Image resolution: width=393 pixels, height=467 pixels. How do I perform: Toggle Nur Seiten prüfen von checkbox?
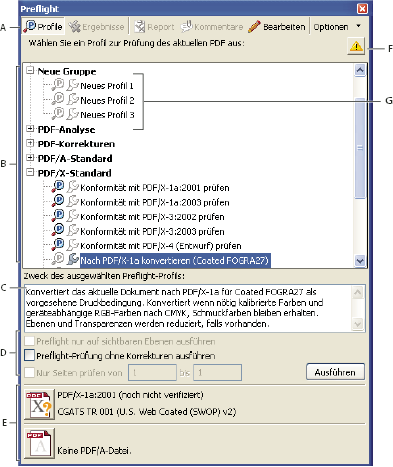29,372
